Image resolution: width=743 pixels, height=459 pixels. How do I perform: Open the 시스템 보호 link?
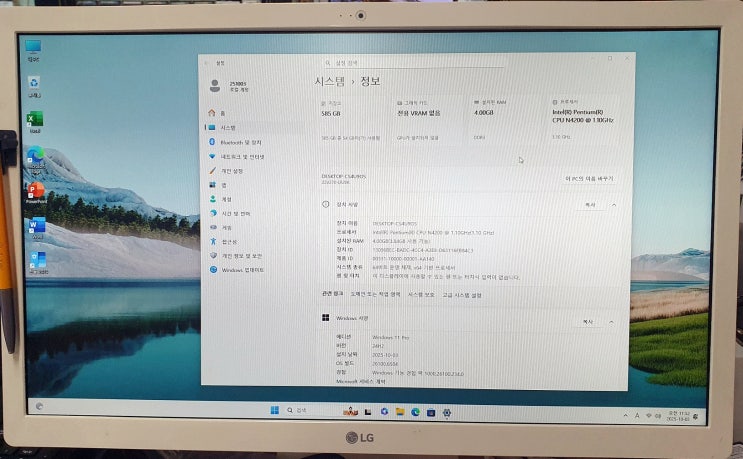point(421,295)
